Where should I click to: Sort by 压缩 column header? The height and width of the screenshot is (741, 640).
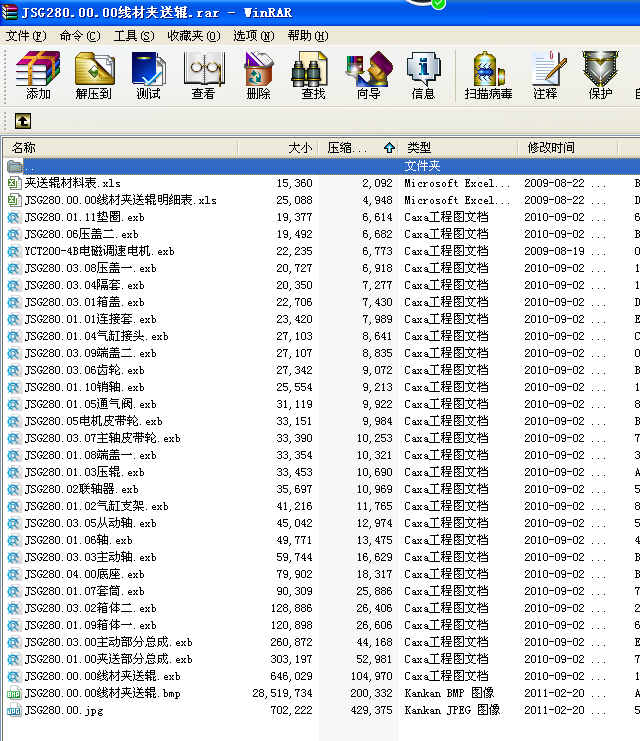point(358,148)
